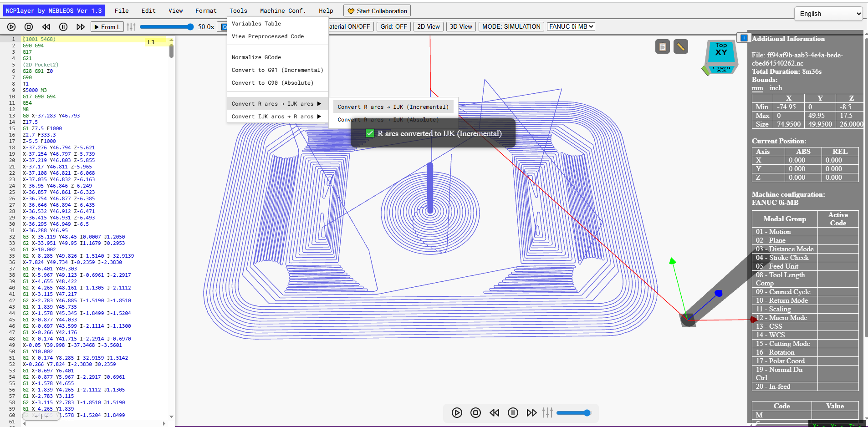
Task: Switch bounds units to inch
Action: [776, 88]
